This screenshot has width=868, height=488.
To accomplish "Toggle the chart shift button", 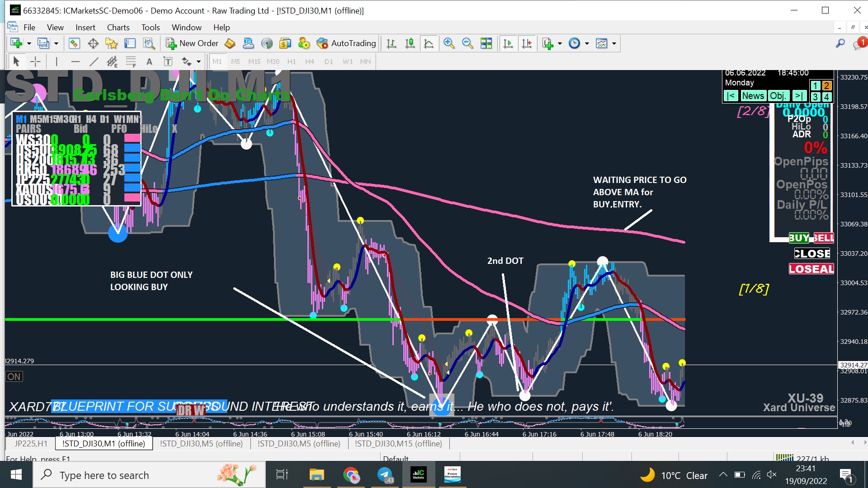I will (x=527, y=43).
